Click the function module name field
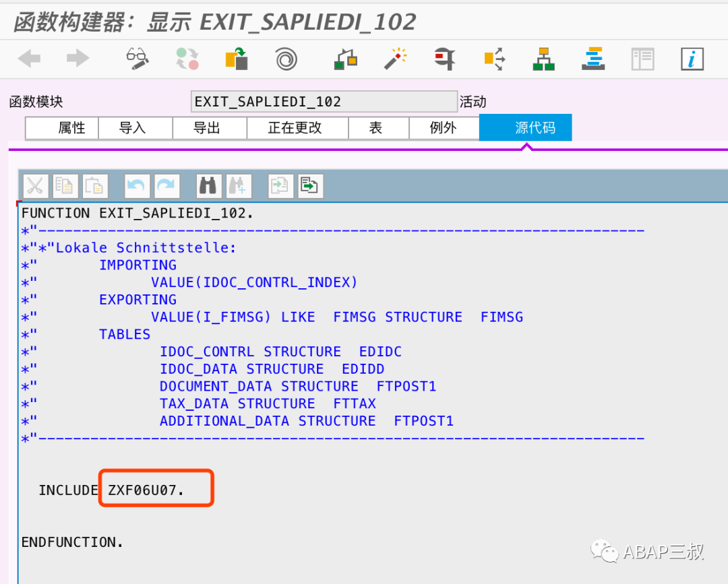The width and height of the screenshot is (728, 584). pos(324,102)
